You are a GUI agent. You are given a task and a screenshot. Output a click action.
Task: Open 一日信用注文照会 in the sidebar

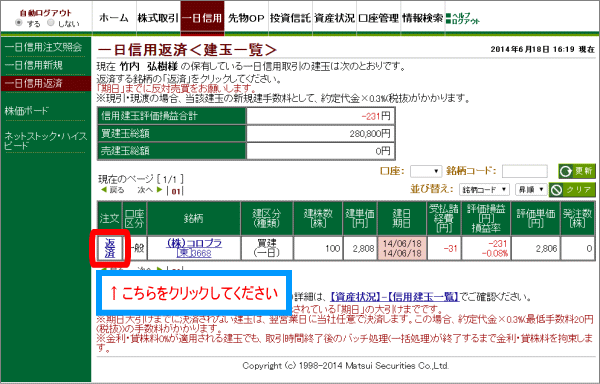point(43,47)
